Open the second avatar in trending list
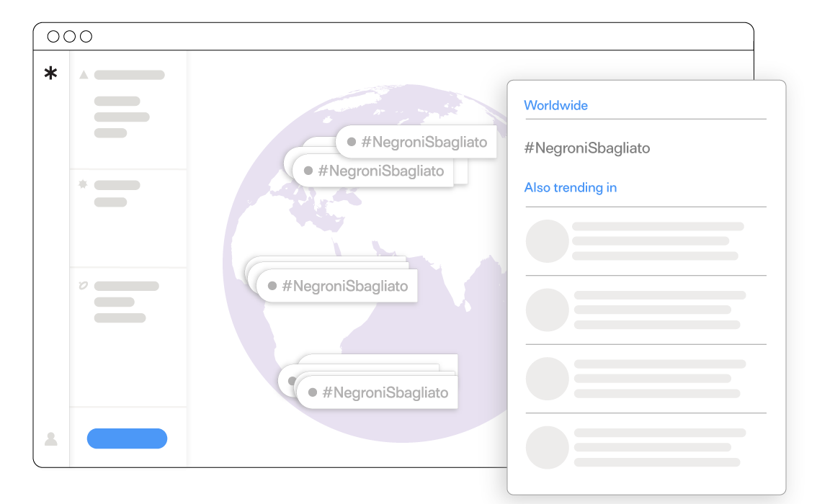The image size is (817, 504). (x=548, y=310)
